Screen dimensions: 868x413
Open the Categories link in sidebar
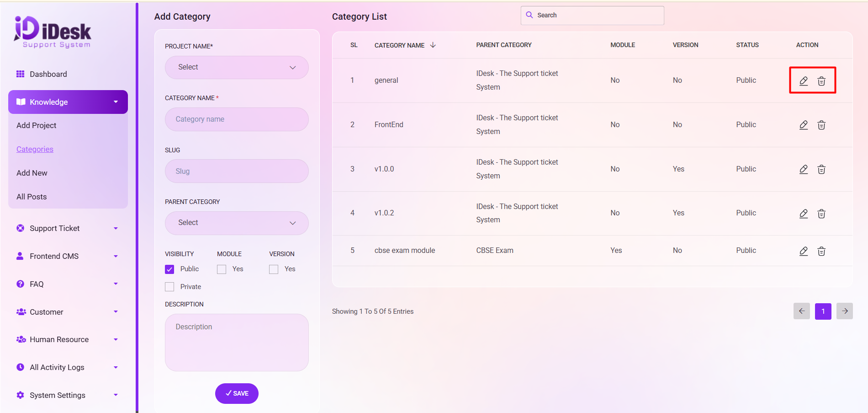click(x=35, y=149)
